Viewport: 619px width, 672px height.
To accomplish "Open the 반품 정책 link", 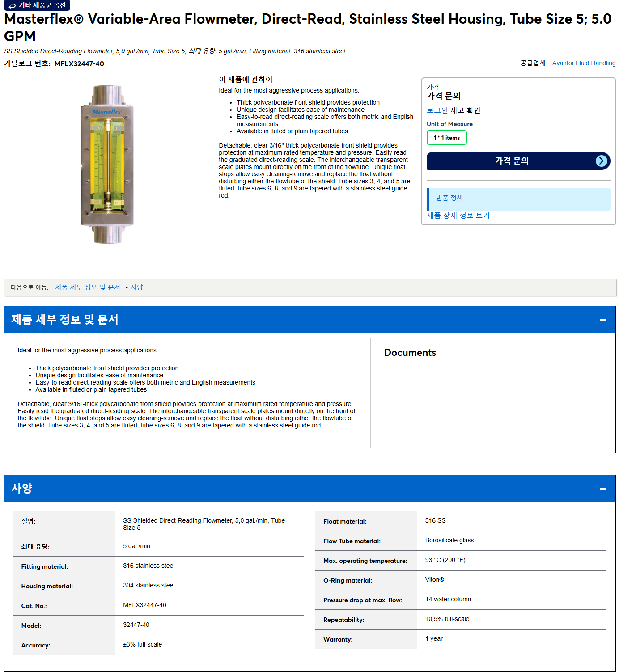I will pos(449,198).
